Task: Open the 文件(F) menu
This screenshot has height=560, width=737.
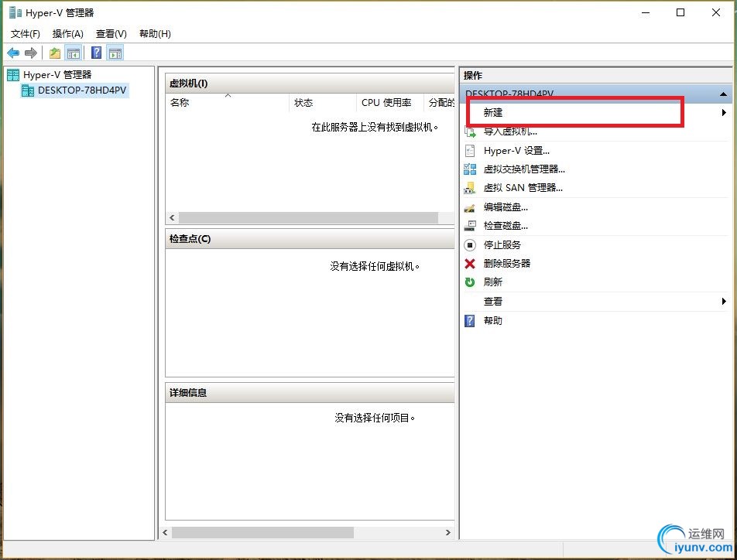Action: coord(26,34)
